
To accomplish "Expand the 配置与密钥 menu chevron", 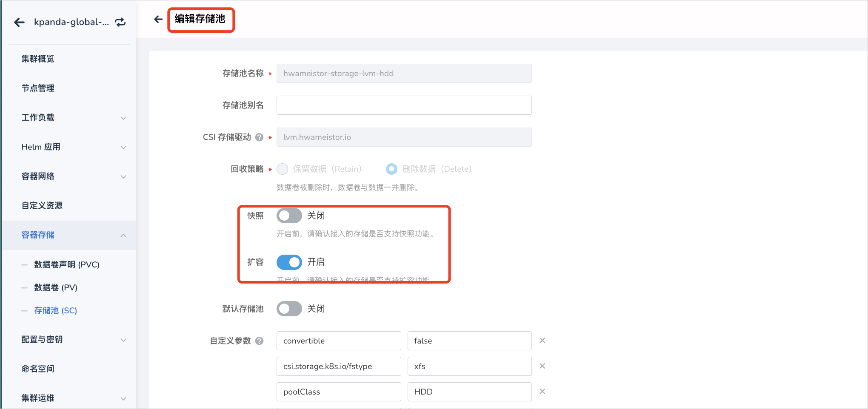I will [x=123, y=340].
